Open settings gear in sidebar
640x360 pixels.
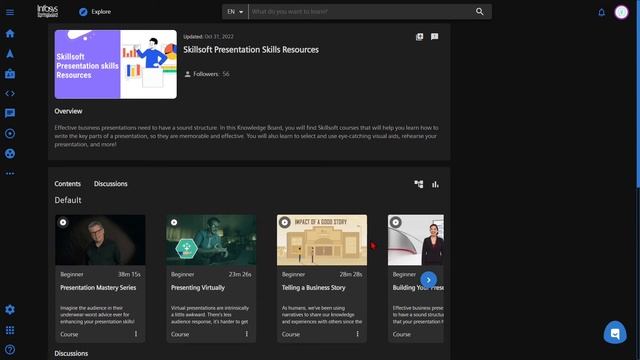[10, 309]
